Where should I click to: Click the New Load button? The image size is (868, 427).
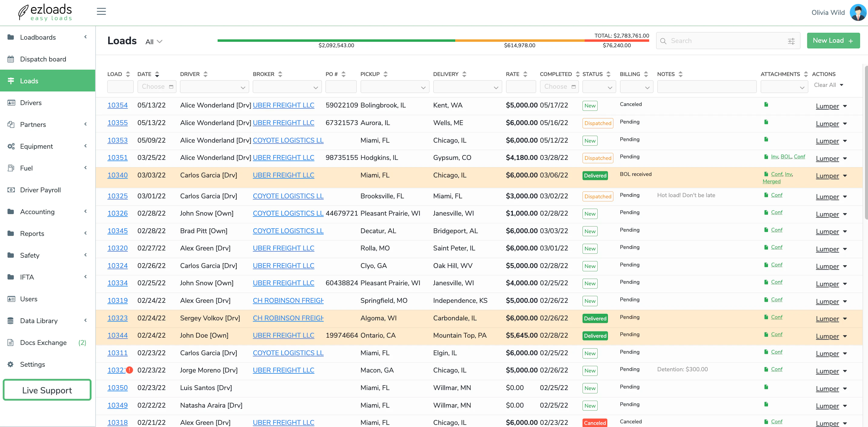833,40
